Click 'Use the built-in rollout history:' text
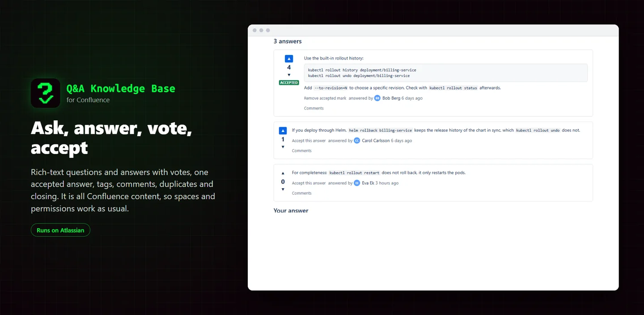The height and width of the screenshot is (315, 644). click(x=334, y=58)
